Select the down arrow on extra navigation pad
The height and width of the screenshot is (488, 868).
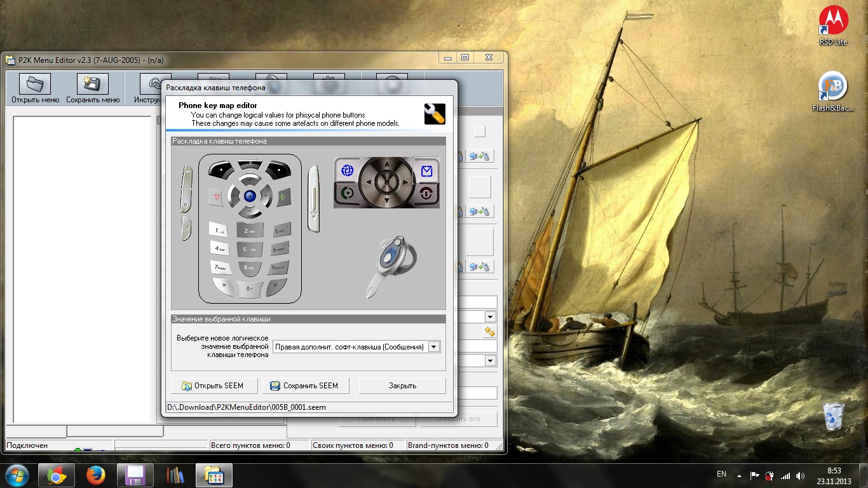coord(386,200)
